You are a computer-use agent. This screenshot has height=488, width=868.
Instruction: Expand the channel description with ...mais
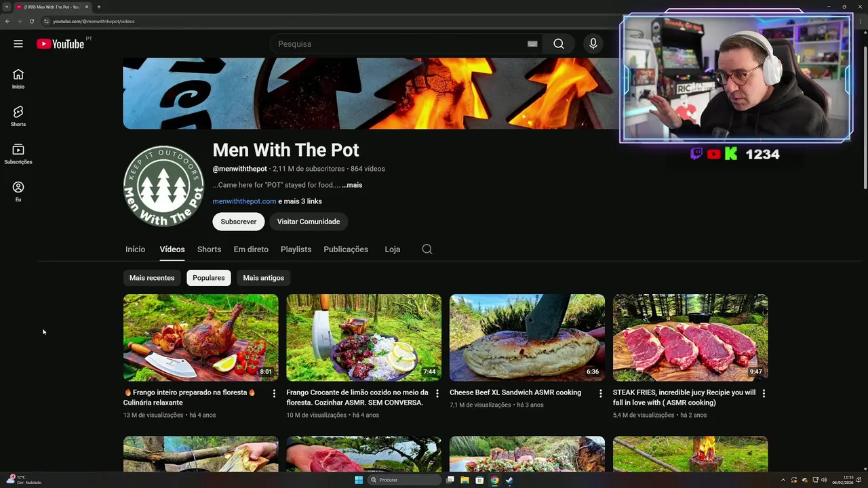point(352,185)
